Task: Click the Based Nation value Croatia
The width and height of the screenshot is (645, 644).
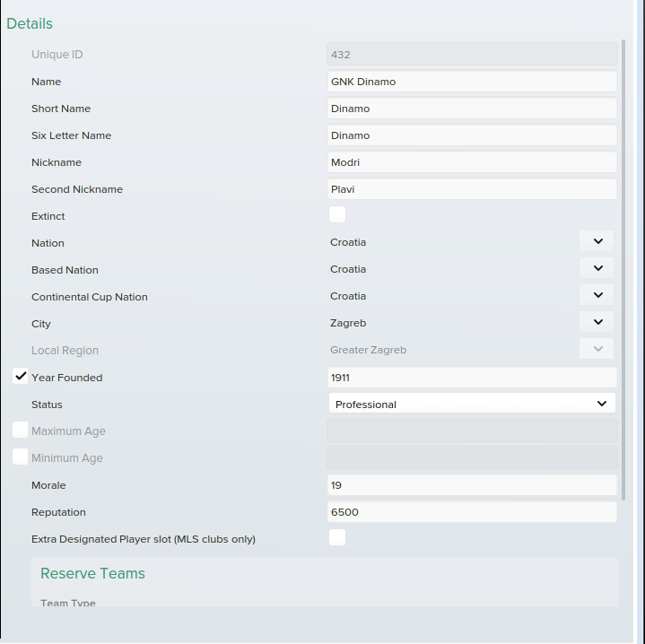Action: tap(348, 269)
